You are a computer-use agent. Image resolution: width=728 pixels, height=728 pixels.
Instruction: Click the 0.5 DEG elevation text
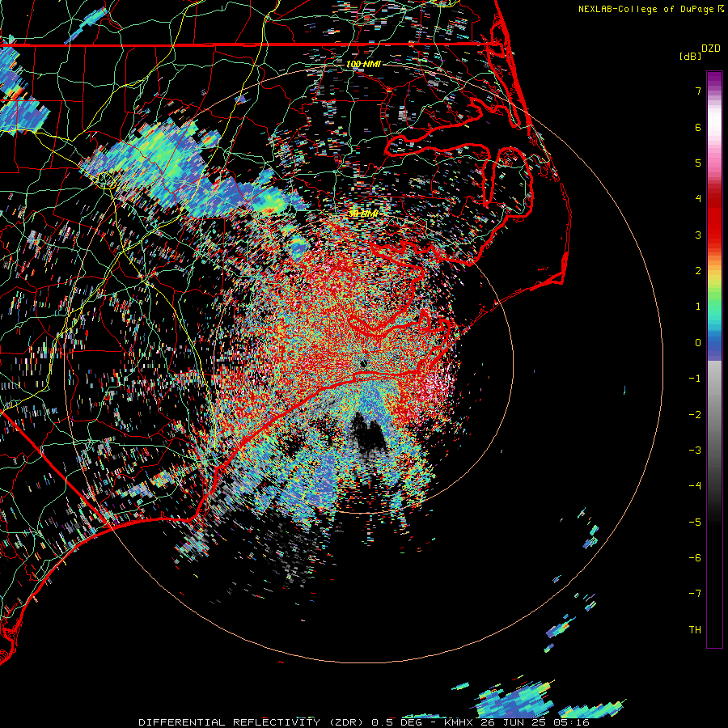coord(396,722)
